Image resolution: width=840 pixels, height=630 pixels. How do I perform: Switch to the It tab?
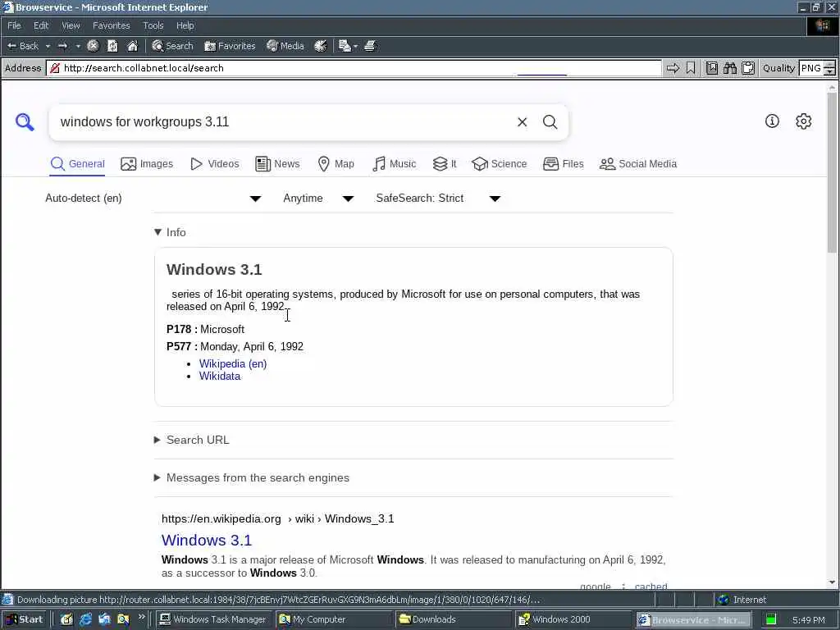point(445,164)
